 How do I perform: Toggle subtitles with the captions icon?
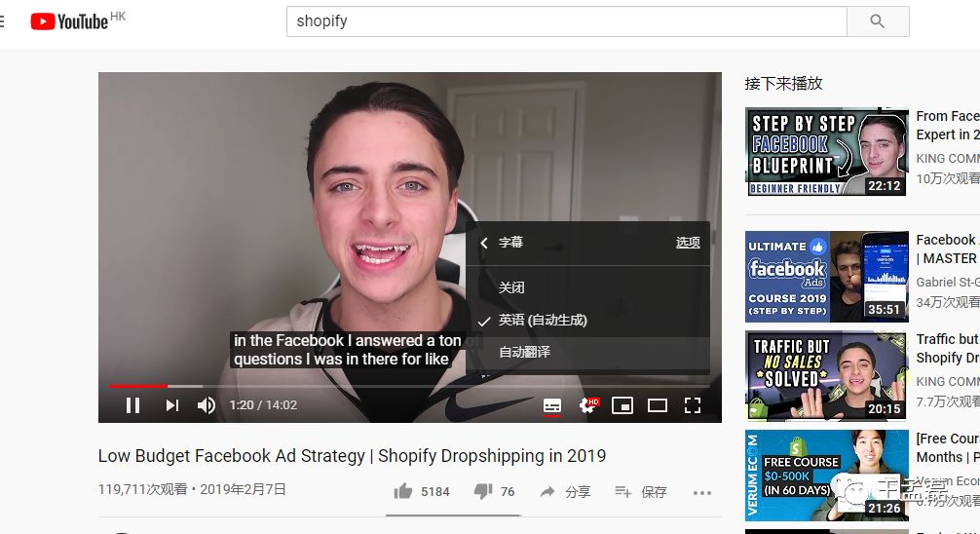click(552, 405)
